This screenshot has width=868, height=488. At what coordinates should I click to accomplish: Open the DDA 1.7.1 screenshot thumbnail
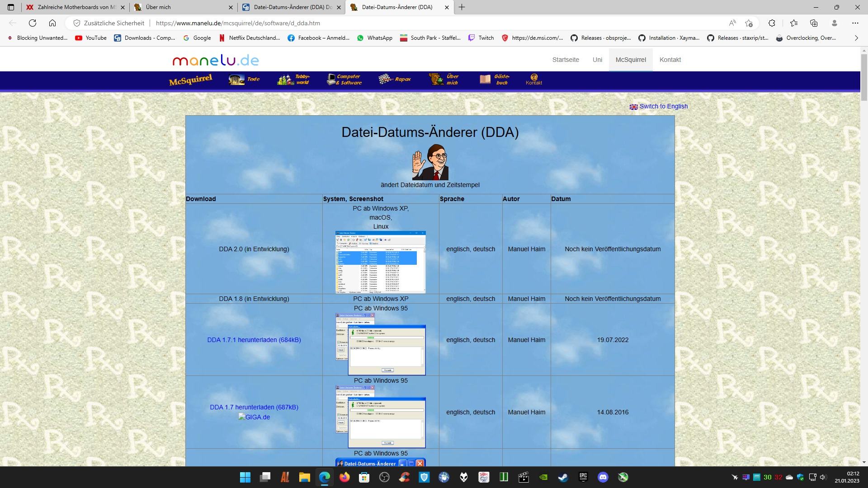tap(381, 344)
